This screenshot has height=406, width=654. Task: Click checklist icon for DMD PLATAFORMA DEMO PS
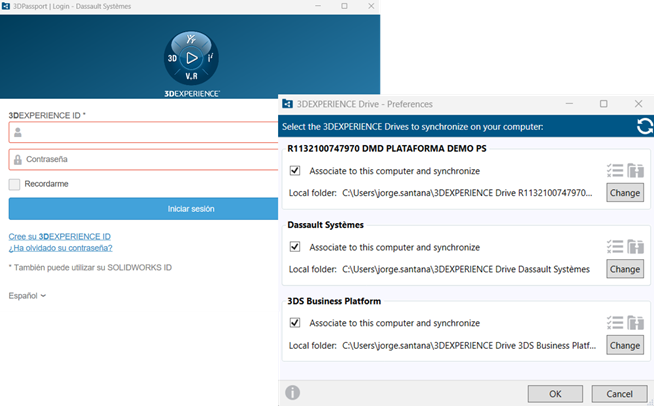tap(614, 171)
